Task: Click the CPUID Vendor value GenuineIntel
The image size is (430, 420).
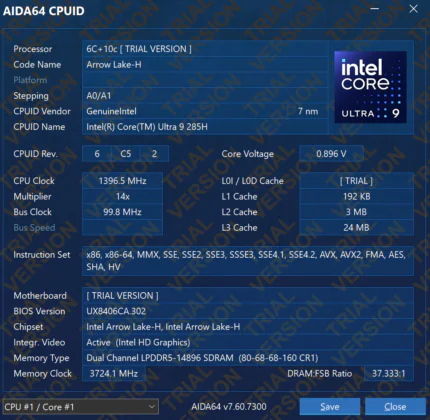Action: coord(111,111)
